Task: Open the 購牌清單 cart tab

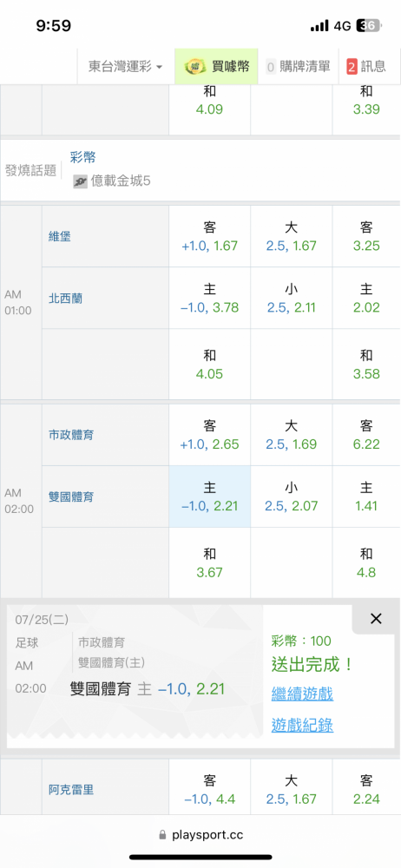Action: pyautogui.click(x=299, y=67)
